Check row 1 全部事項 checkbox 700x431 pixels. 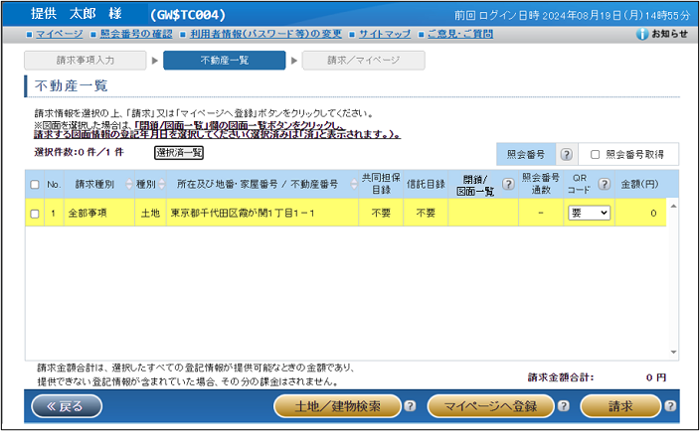pos(34,213)
